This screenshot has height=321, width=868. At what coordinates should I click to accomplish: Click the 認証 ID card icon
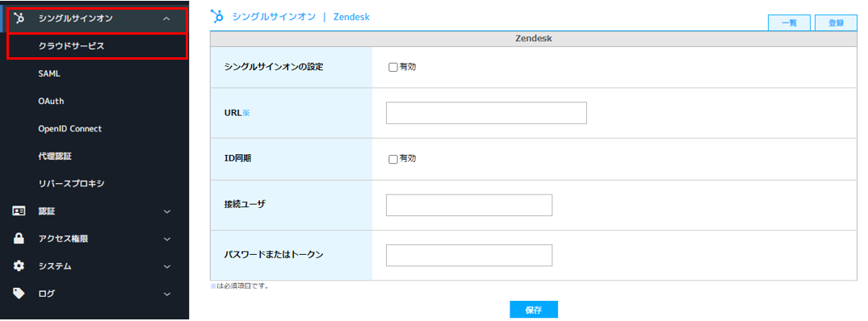(x=19, y=211)
